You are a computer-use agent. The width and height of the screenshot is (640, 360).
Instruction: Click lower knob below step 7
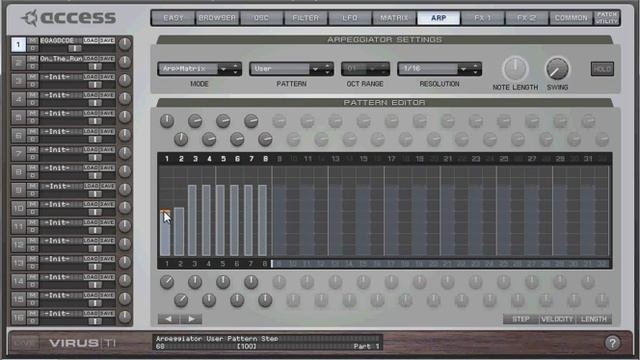(x=251, y=282)
